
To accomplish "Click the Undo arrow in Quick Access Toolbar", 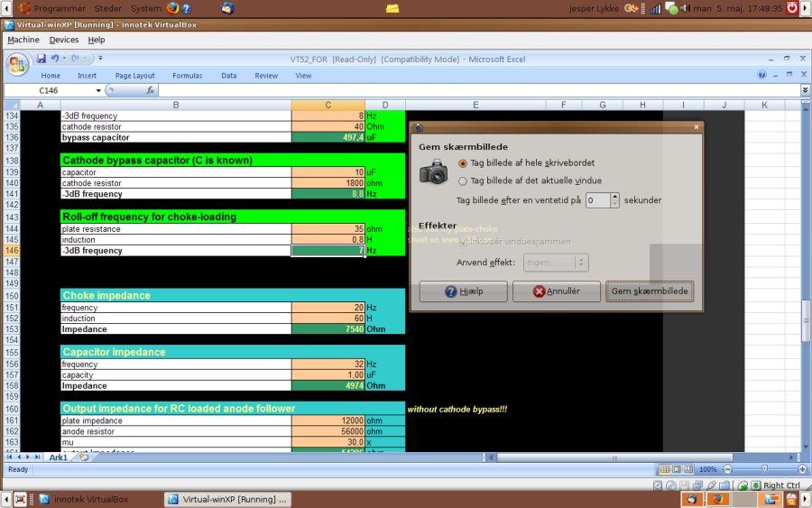I will pos(55,59).
